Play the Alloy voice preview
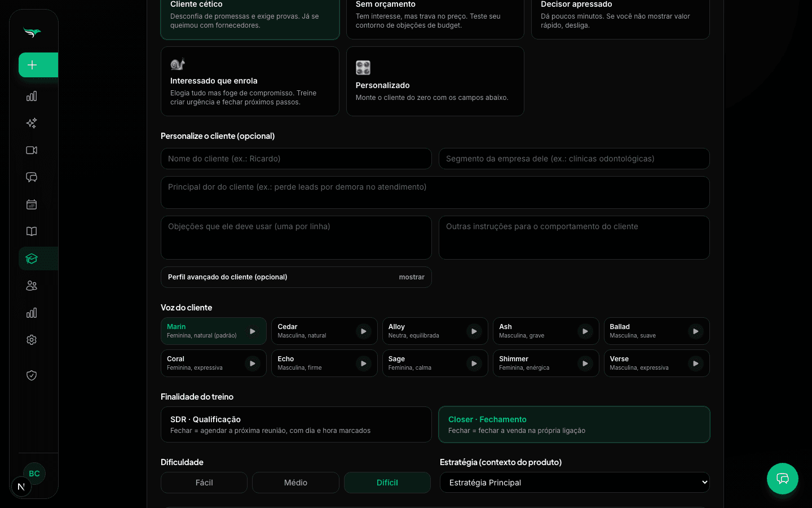The width and height of the screenshot is (812, 508). pos(474,331)
